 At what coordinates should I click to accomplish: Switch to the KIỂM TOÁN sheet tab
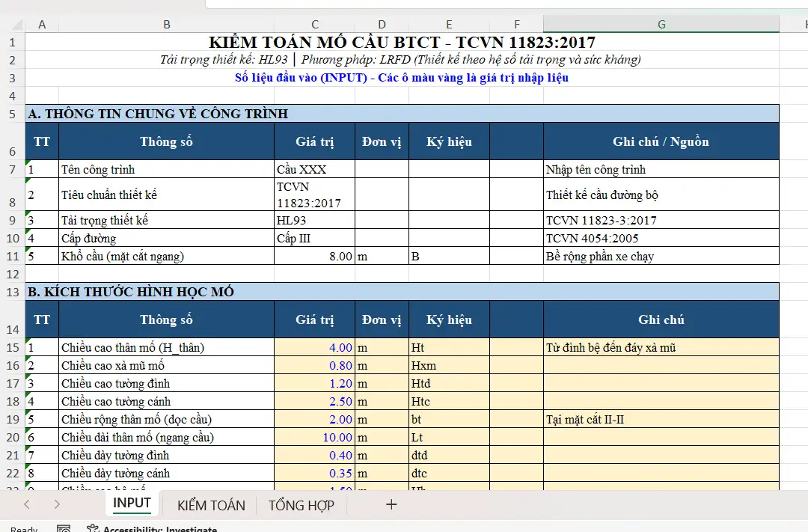[x=211, y=505]
